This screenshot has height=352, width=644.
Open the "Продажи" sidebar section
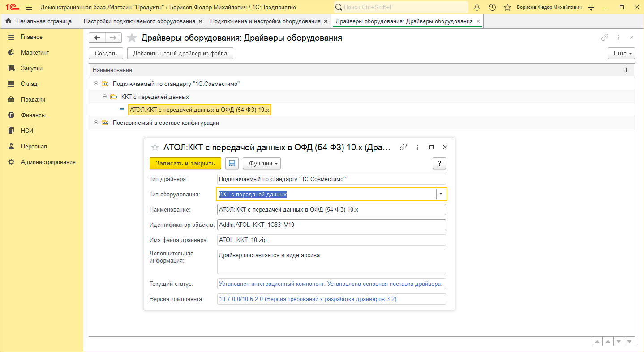[33, 99]
